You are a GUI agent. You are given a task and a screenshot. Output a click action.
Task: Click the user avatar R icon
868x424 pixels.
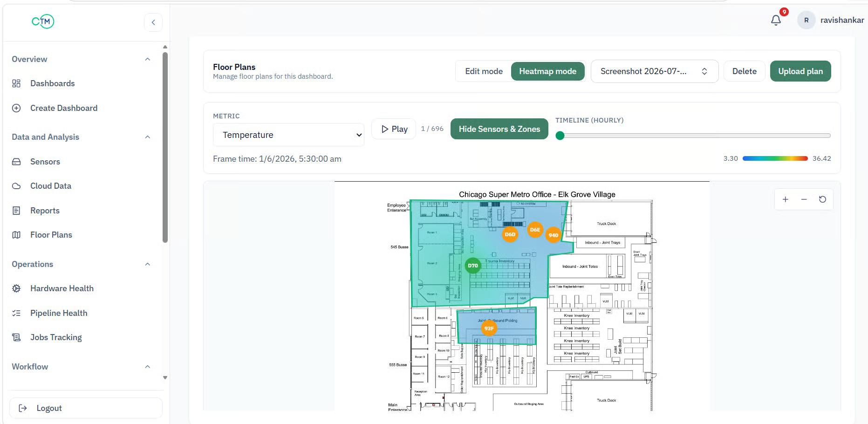pos(806,20)
